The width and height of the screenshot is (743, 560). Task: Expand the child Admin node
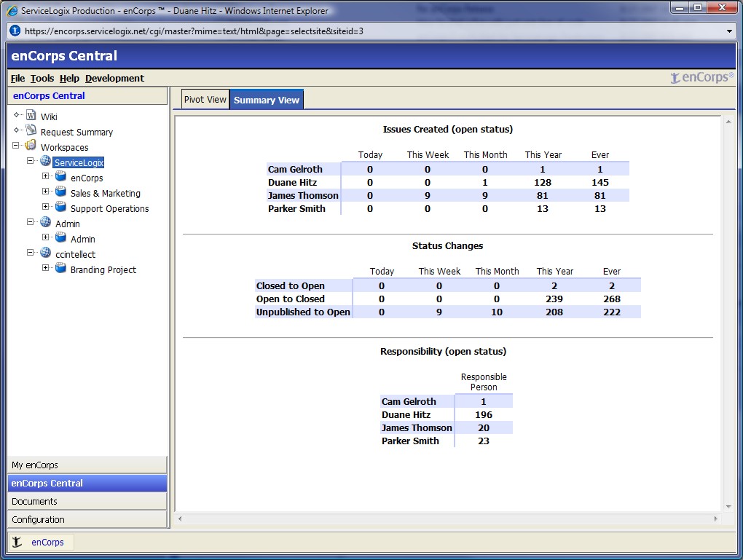click(x=45, y=237)
